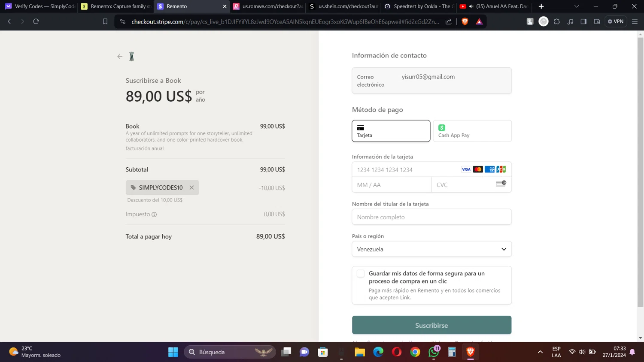Go back using the checkout back arrow
Image resolution: width=644 pixels, height=362 pixels.
click(120, 57)
